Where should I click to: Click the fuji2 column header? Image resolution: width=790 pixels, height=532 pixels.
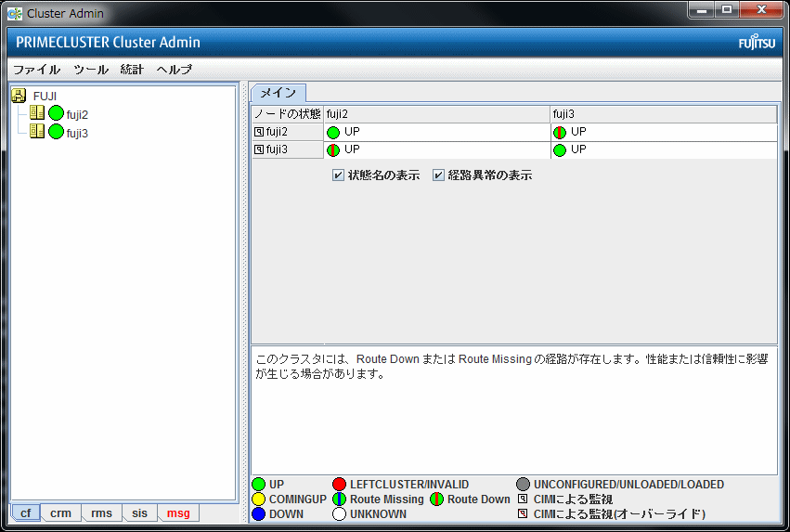coord(437,114)
